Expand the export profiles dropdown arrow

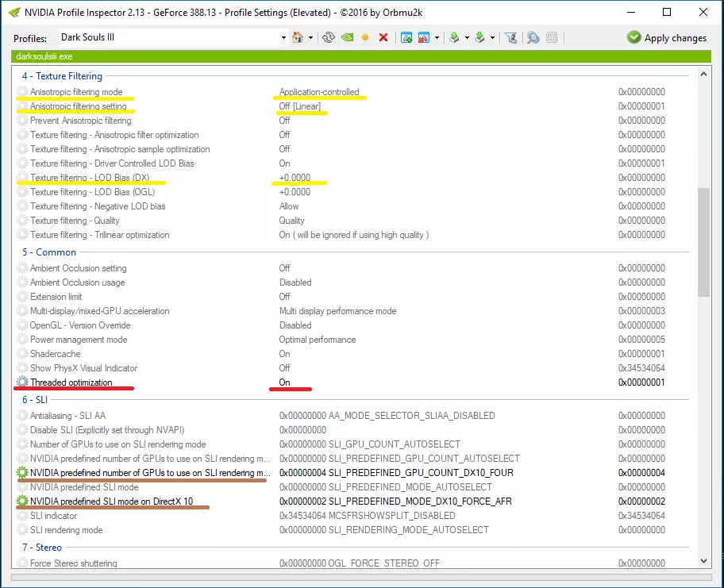click(x=467, y=37)
